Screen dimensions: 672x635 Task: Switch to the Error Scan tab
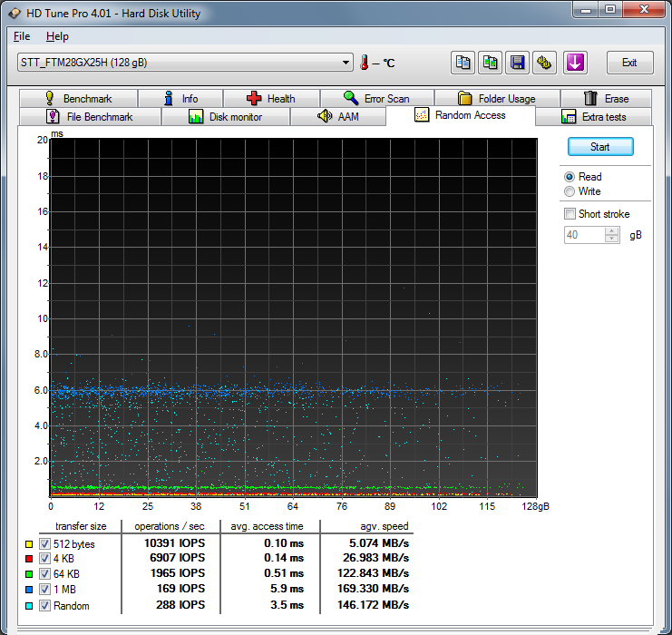[x=377, y=98]
